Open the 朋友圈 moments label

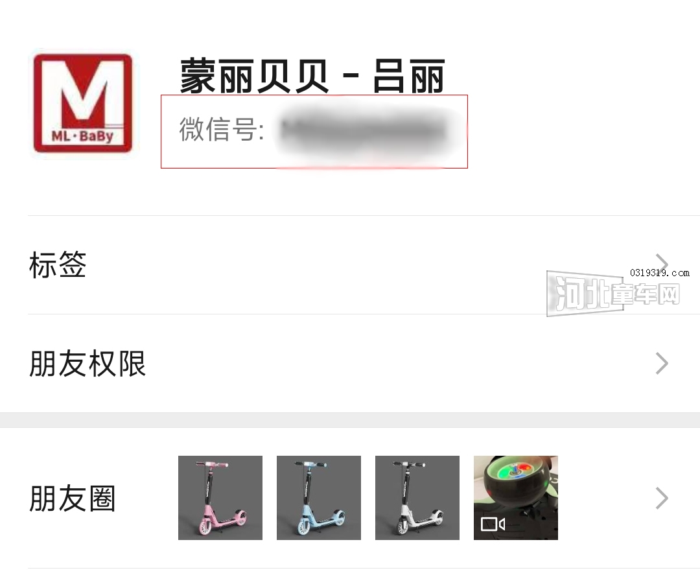click(x=73, y=499)
